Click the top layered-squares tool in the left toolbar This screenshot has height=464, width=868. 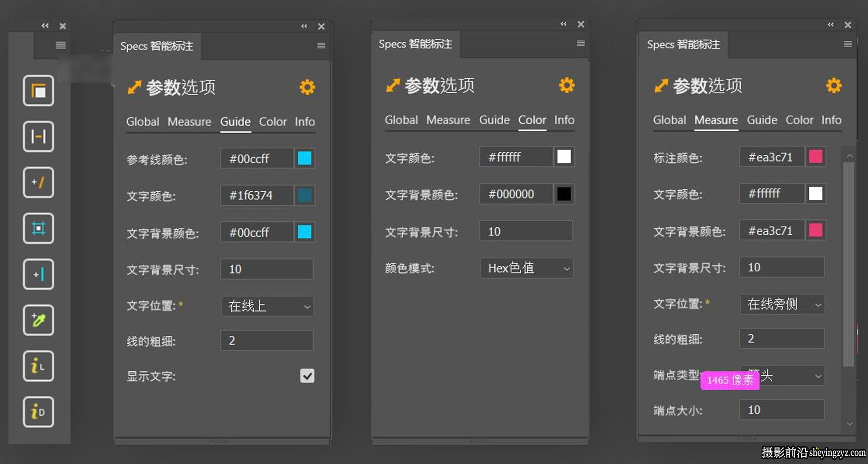coord(38,91)
